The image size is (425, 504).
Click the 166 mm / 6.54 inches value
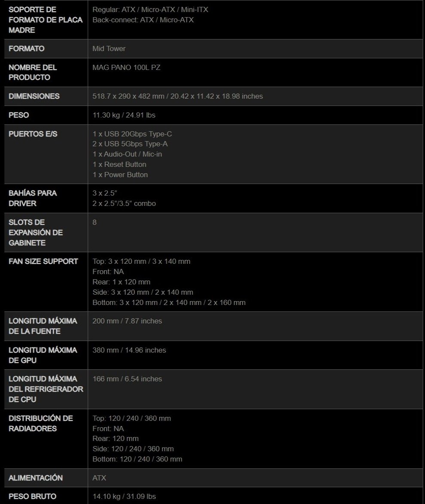tap(127, 379)
